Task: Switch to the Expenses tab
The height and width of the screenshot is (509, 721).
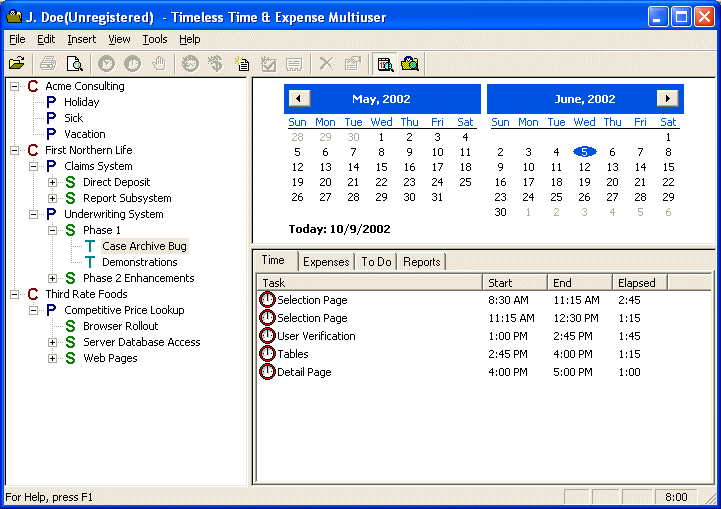Action: pos(326,262)
